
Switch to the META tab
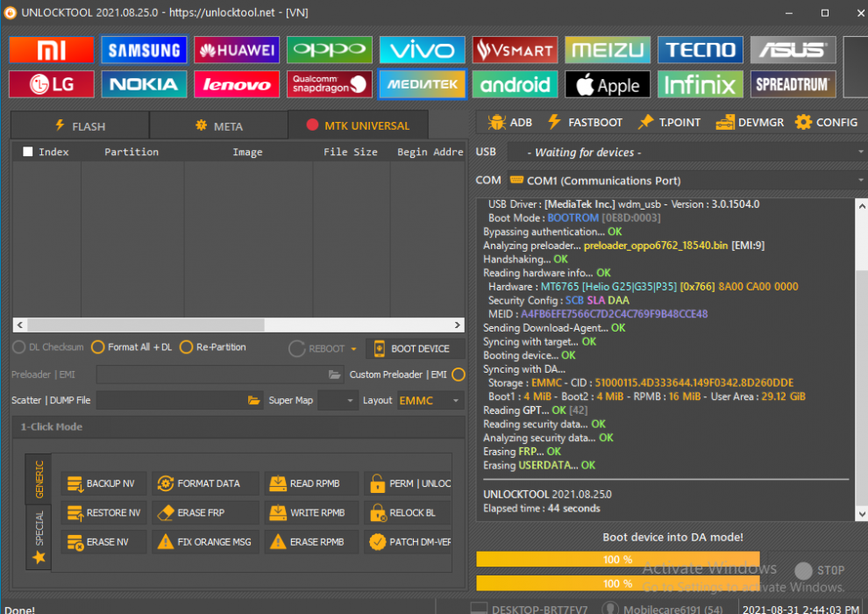[x=218, y=125]
